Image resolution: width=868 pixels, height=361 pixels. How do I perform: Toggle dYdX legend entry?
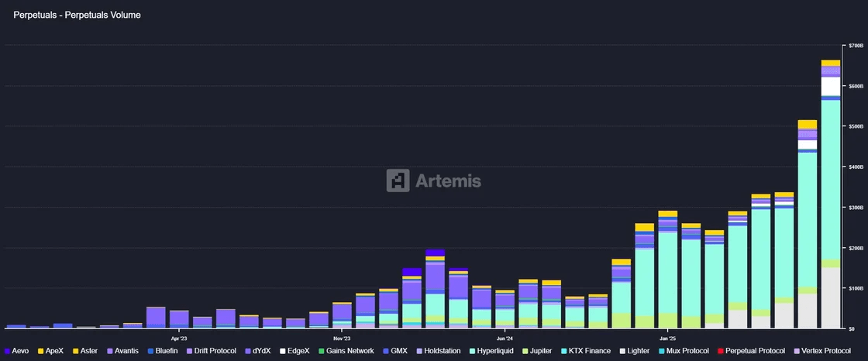[257, 351]
